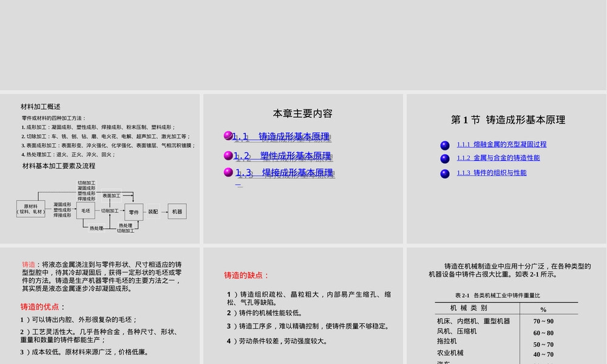Click the 表面加工 label in the flowchart
This screenshot has width=607, height=364.
pyautogui.click(x=112, y=196)
